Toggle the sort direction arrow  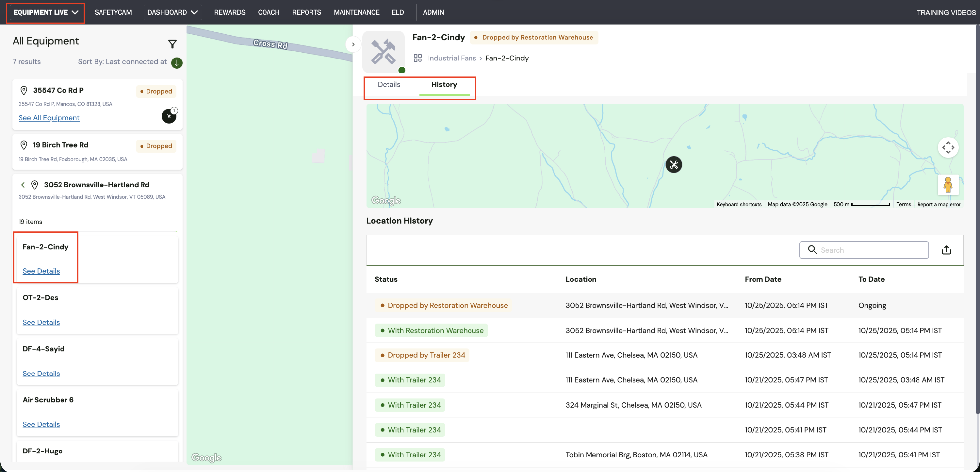pyautogui.click(x=176, y=63)
